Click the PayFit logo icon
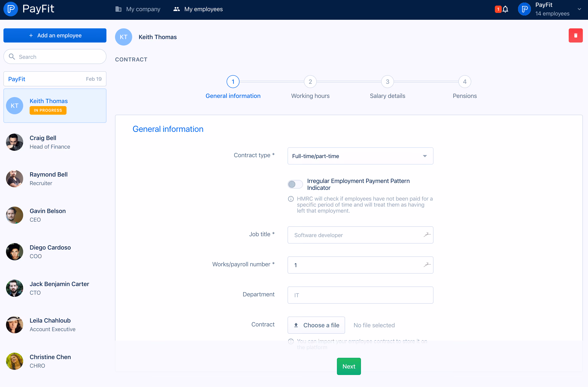This screenshot has height=387, width=588. [11, 9]
